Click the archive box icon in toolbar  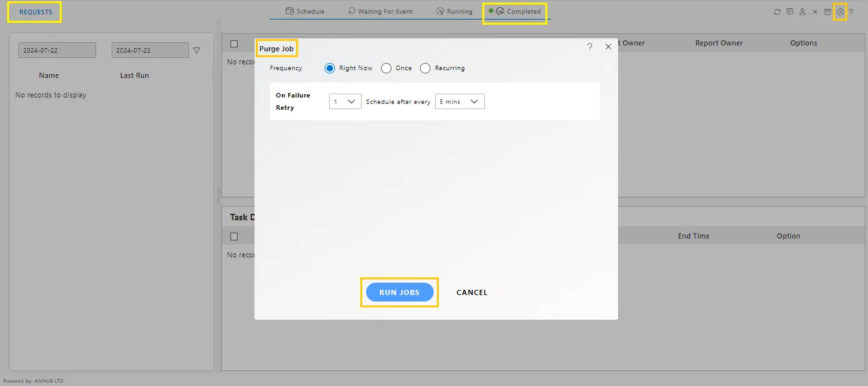pyautogui.click(x=828, y=12)
